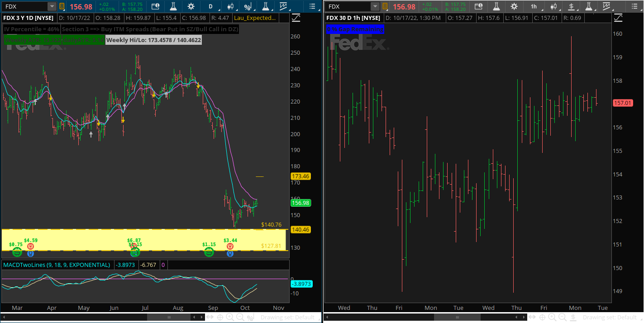Click 0 % Gap Remaining blue label
The image size is (644, 323).
pyautogui.click(x=355, y=29)
